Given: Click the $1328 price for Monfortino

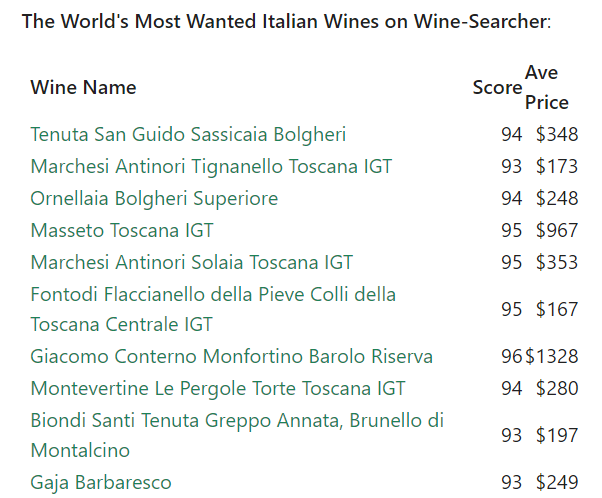Looking at the screenshot, I should coord(551,356).
